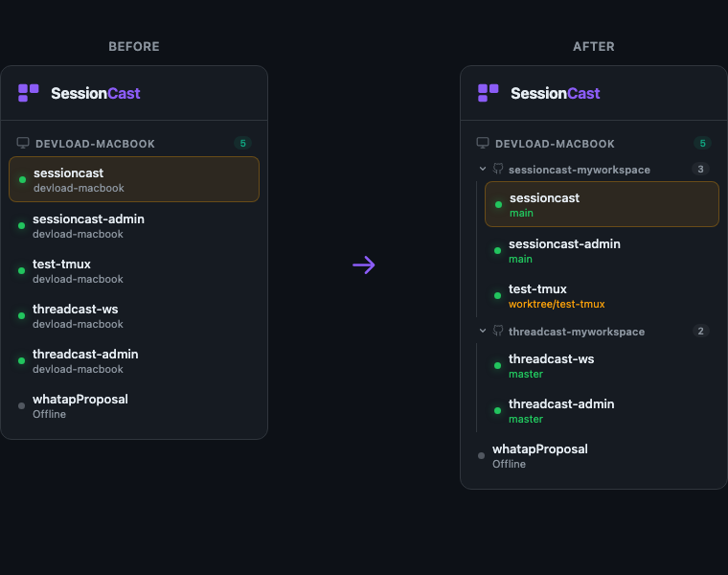Click the SessionCast logo icon in Before panel

click(x=29, y=93)
